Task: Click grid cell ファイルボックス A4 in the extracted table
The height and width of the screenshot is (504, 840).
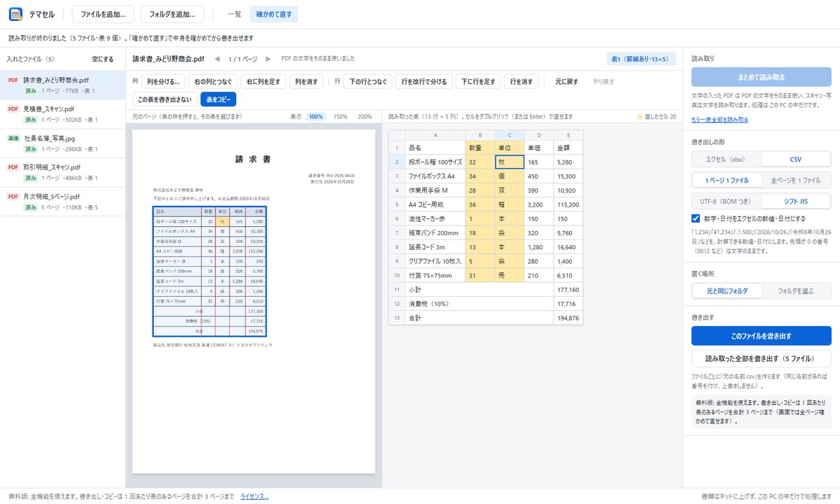Action: 435,176
